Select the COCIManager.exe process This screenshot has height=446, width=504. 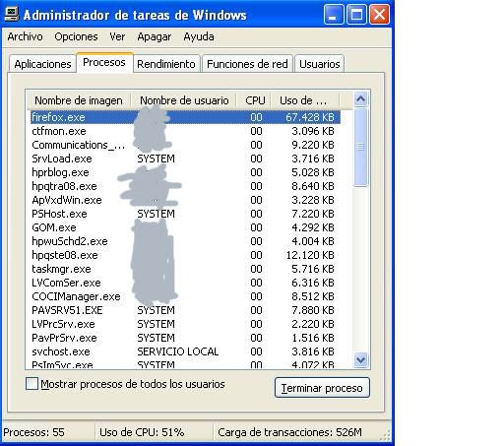(185, 296)
